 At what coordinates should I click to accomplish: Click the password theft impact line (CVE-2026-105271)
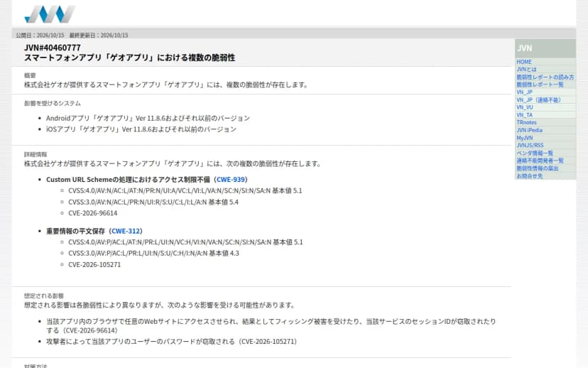(171, 342)
